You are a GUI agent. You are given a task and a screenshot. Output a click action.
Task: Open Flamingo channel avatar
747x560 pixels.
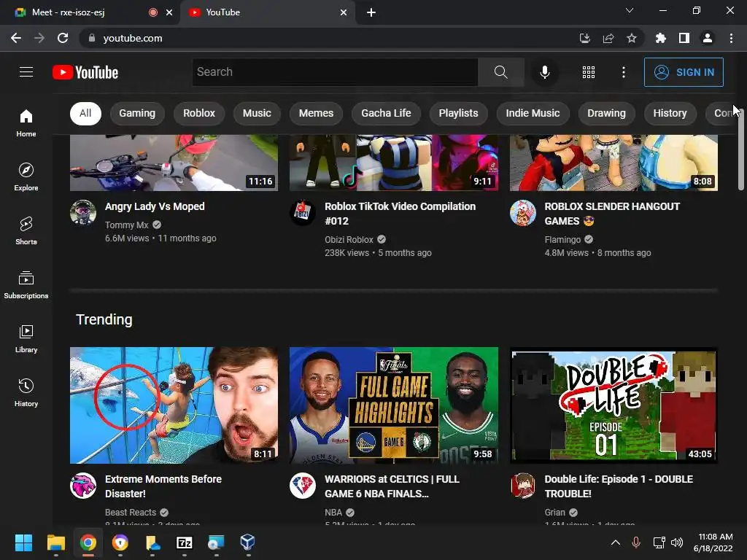pos(522,212)
